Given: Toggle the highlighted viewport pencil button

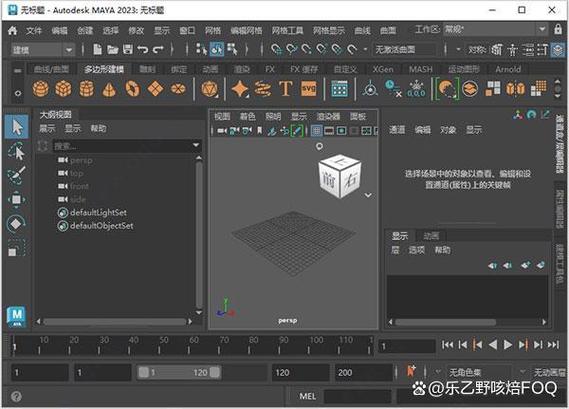Looking at the screenshot, I should point(297,131).
